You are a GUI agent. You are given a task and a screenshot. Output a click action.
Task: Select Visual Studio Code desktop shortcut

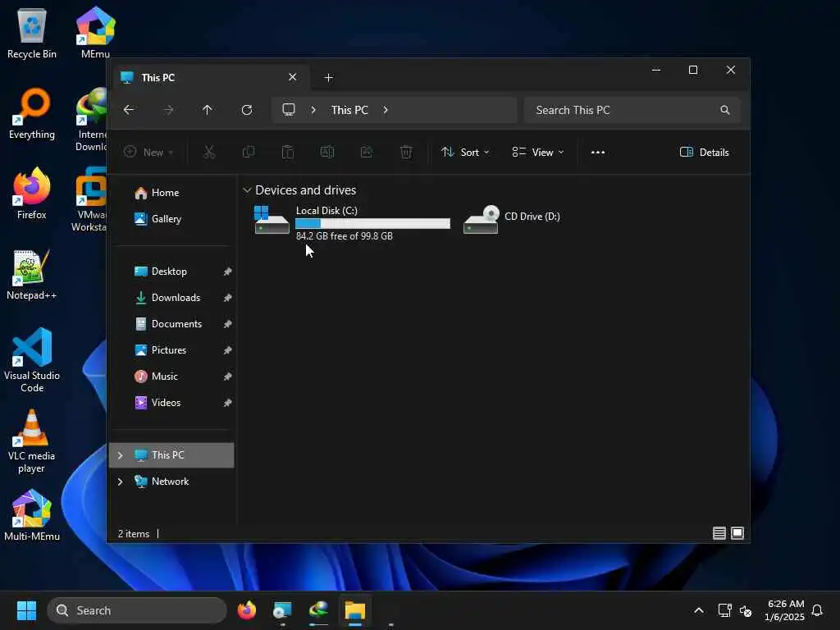(32, 360)
